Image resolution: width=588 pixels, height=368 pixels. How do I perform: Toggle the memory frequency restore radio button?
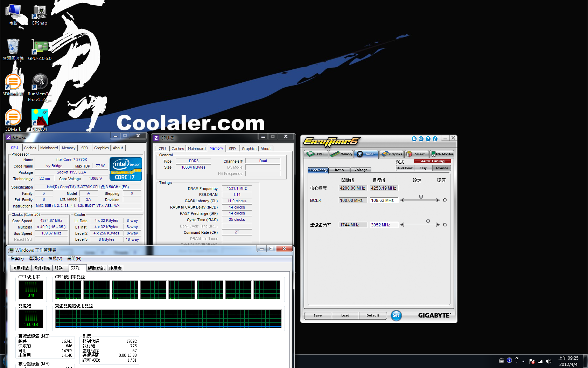tap(445, 225)
